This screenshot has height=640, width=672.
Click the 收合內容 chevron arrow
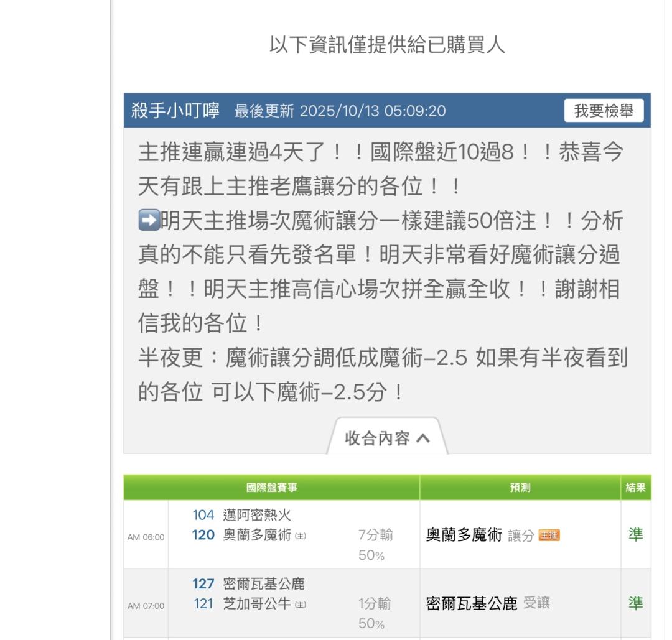423,438
